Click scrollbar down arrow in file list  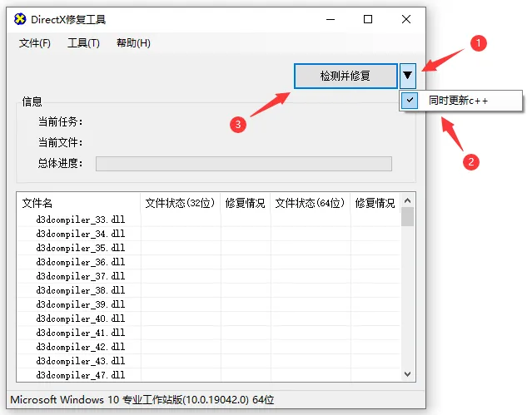[x=407, y=374]
